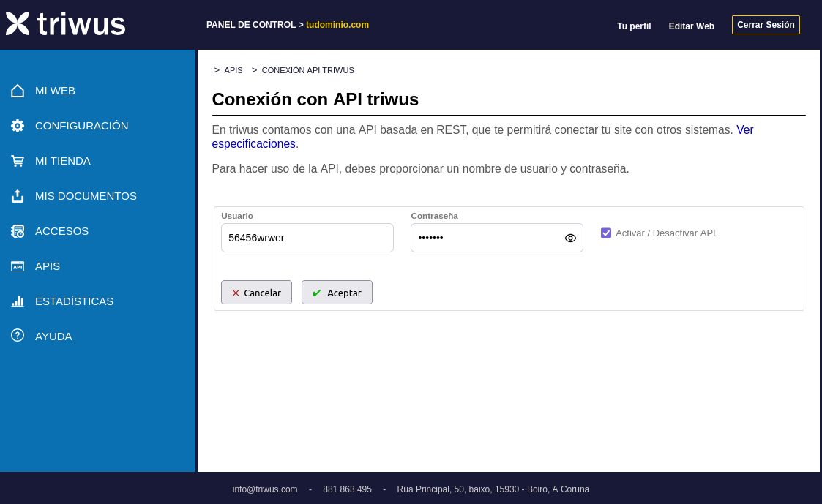Click inside the Usuario text field
Viewport: 822px width, 504px height.
coord(307,238)
